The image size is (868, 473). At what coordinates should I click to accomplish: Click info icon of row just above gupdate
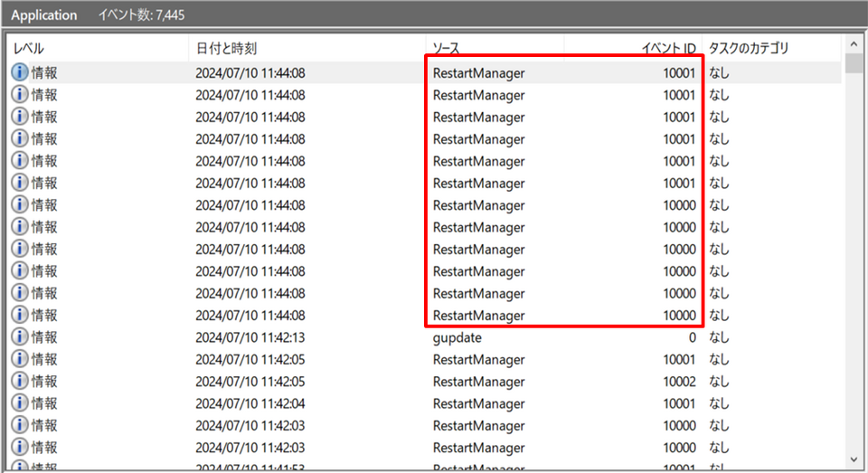point(20,316)
